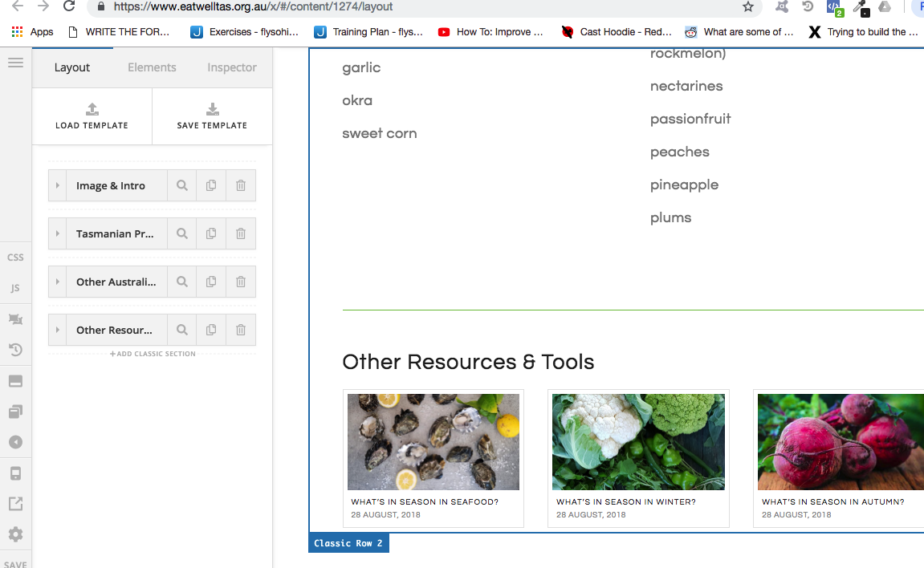The height and width of the screenshot is (568, 924).
Task: Inspect the Other Resour... section
Action: point(182,331)
